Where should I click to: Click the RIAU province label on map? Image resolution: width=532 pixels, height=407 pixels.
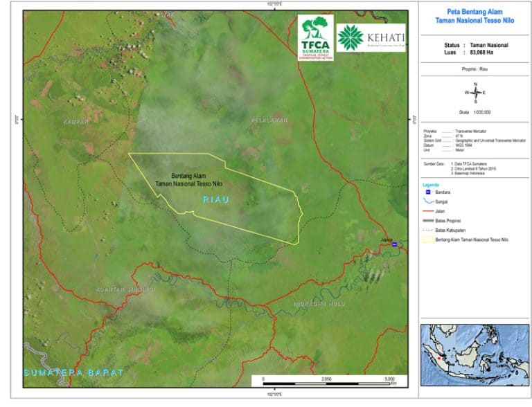[215, 199]
